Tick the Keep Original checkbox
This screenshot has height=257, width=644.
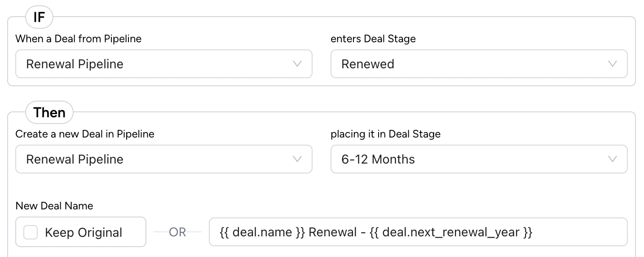(31, 232)
